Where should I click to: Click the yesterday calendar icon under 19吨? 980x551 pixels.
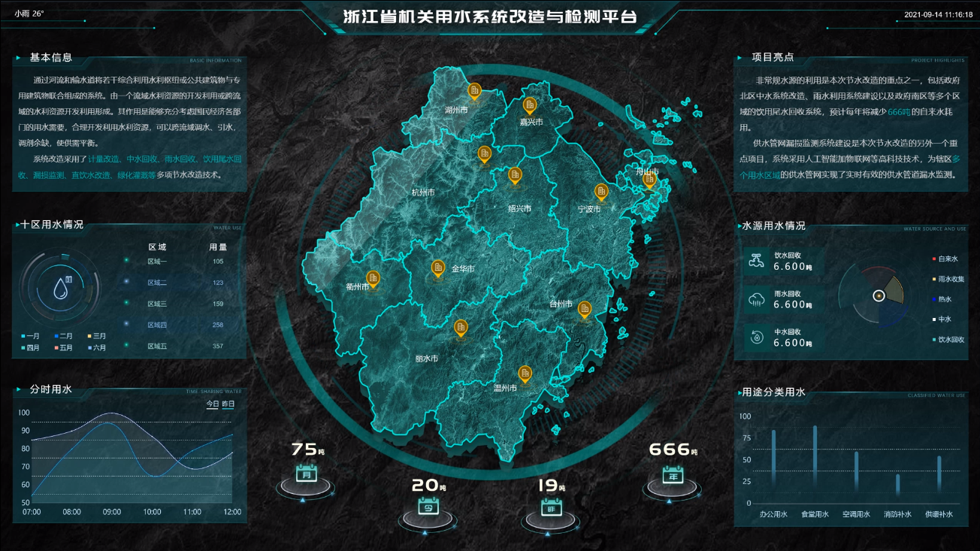point(552,506)
